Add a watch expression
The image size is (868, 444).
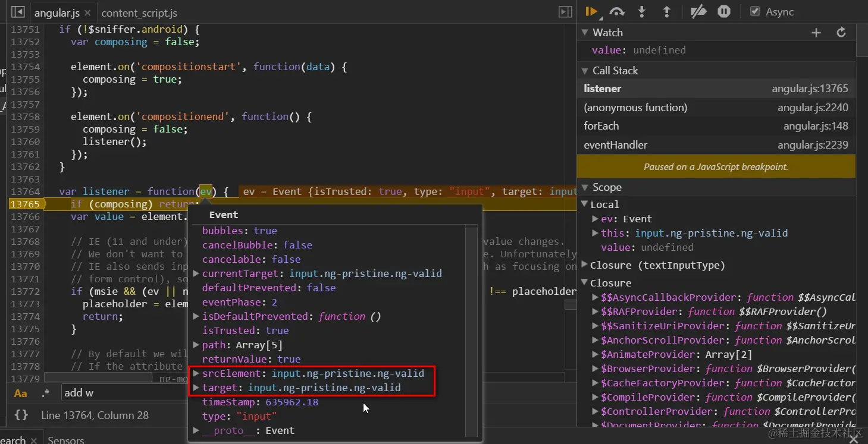point(816,33)
